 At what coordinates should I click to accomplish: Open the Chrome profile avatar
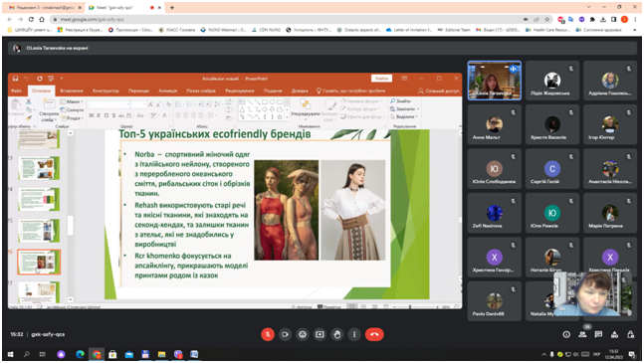click(625, 19)
